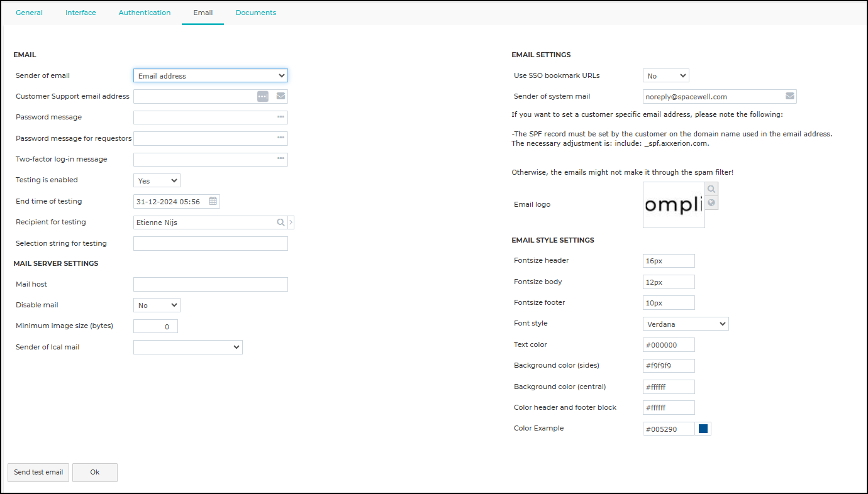Open the Password message for requestors ellipsis selector
Viewport: 868px width, 494px height.
[x=281, y=138]
